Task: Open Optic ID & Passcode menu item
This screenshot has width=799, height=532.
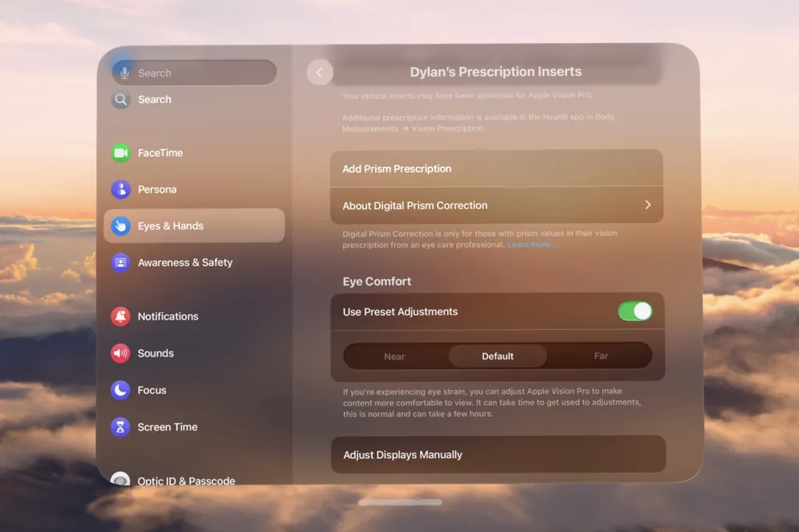Action: (186, 481)
